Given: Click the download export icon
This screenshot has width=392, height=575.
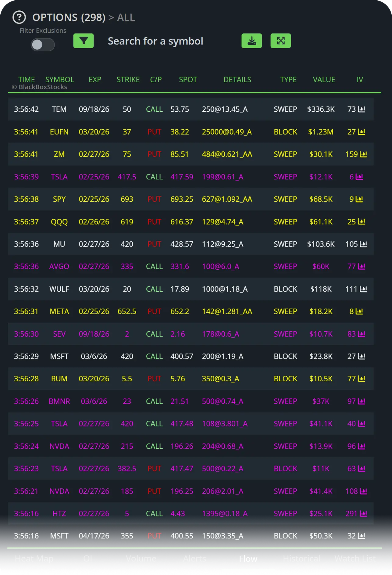Looking at the screenshot, I should click(x=251, y=41).
